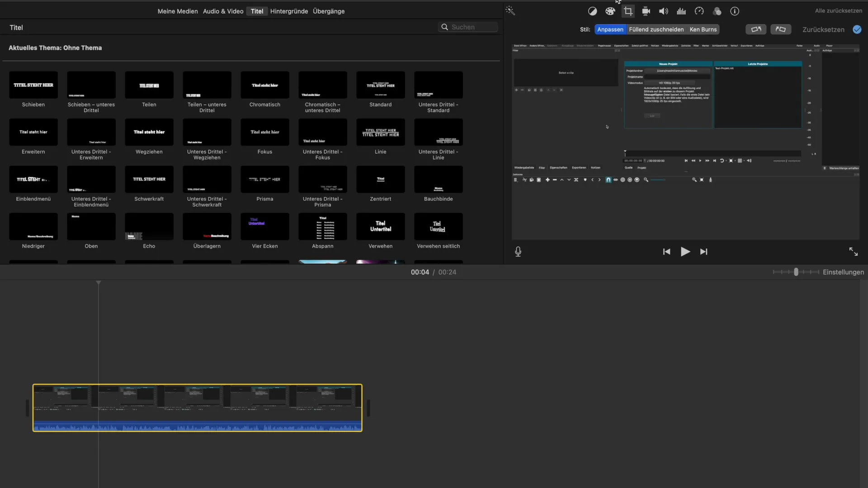
Task: Click Zurücksetzen crop button
Action: click(824, 29)
